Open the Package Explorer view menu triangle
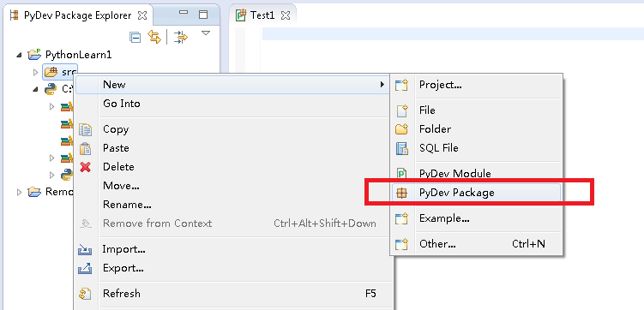This screenshot has height=310, width=644. click(206, 33)
